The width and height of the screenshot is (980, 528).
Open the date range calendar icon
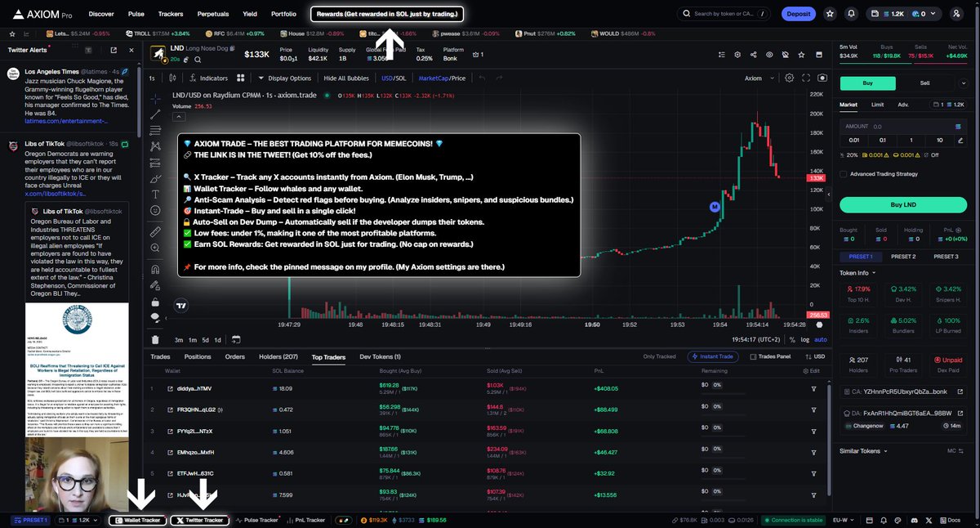[235, 339]
